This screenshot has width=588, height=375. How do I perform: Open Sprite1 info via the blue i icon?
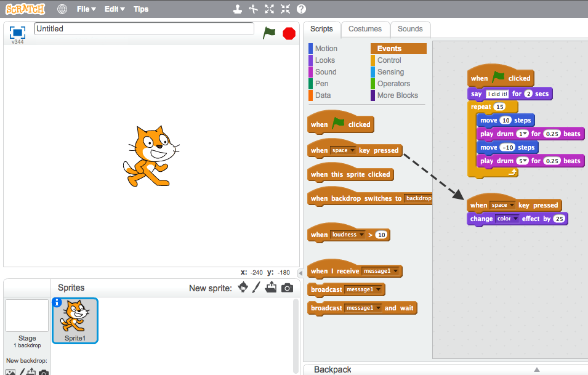point(57,302)
